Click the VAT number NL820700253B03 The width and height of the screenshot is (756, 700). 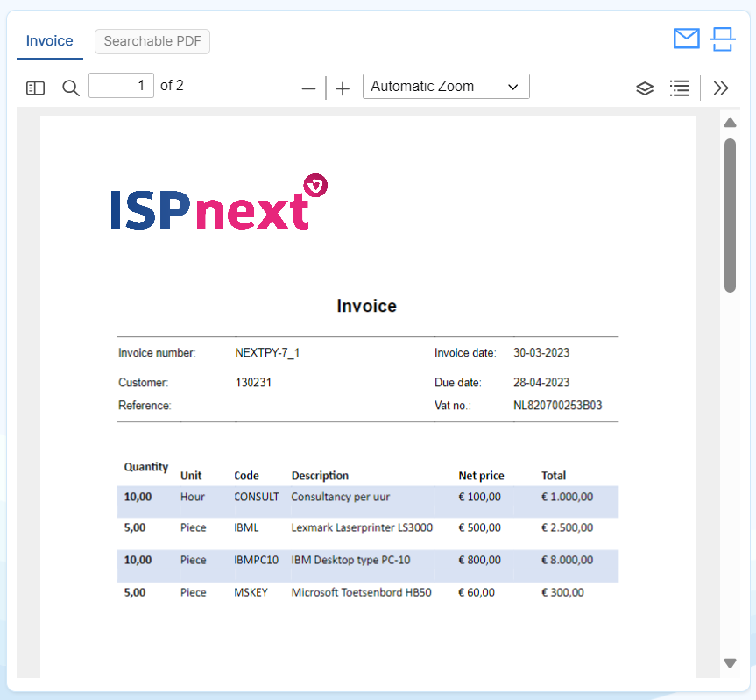tap(557, 406)
